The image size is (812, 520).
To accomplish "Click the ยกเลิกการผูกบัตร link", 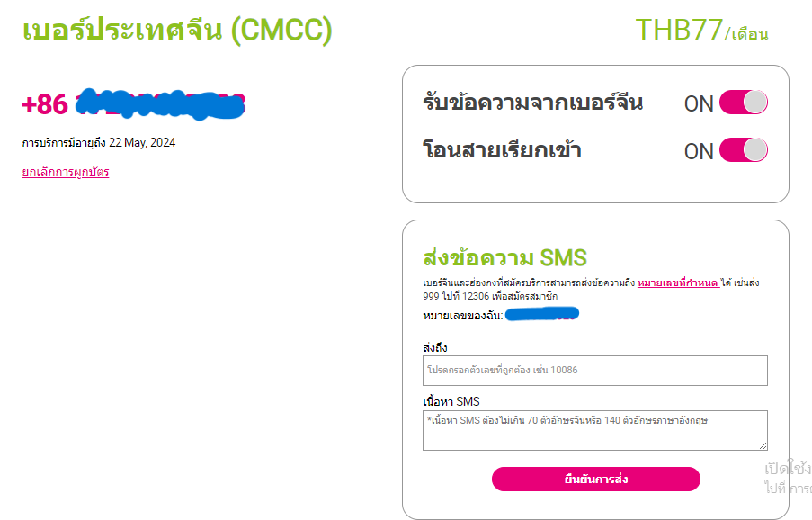I will pyautogui.click(x=66, y=172).
